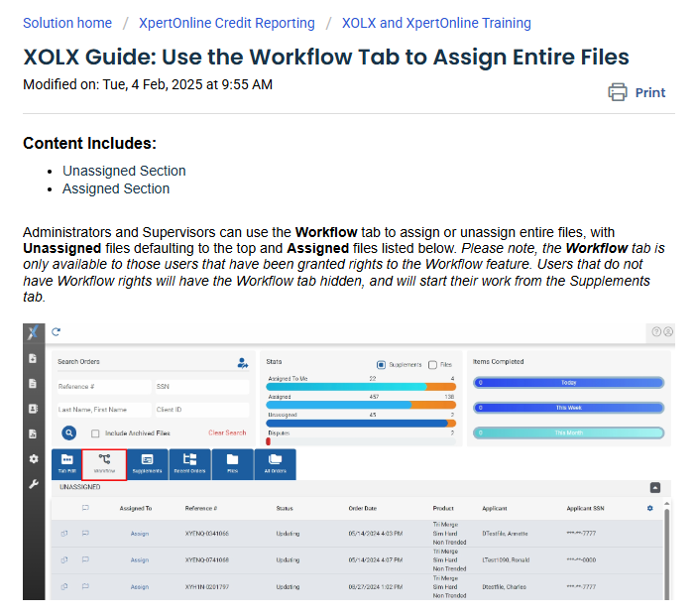Open the contact card sidebar icon

click(x=33, y=409)
